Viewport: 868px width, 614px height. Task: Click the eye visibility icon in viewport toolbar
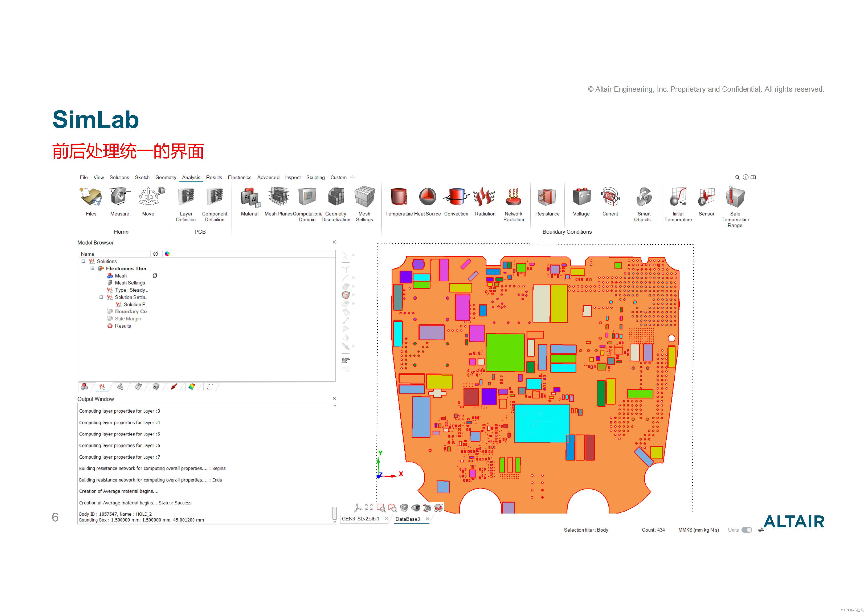pos(416,508)
